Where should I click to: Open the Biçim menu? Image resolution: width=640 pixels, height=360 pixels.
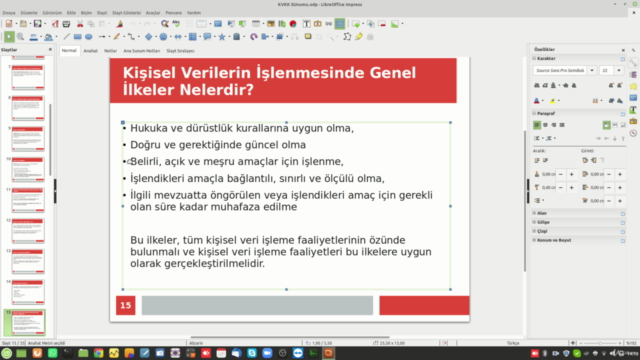click(x=86, y=13)
